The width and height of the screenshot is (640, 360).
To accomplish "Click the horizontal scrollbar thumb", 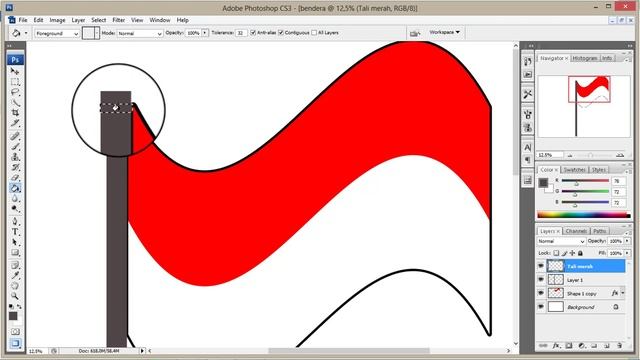I will (349, 351).
